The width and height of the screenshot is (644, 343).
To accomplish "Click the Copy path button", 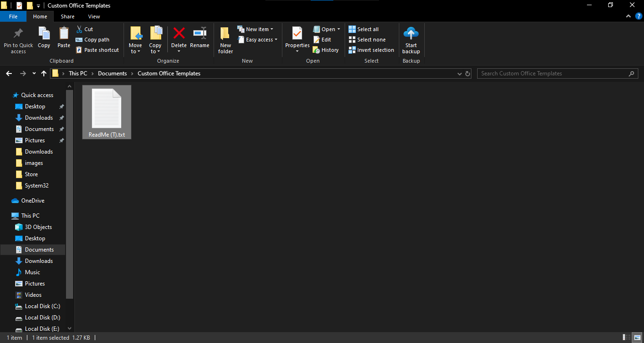I will (x=92, y=40).
